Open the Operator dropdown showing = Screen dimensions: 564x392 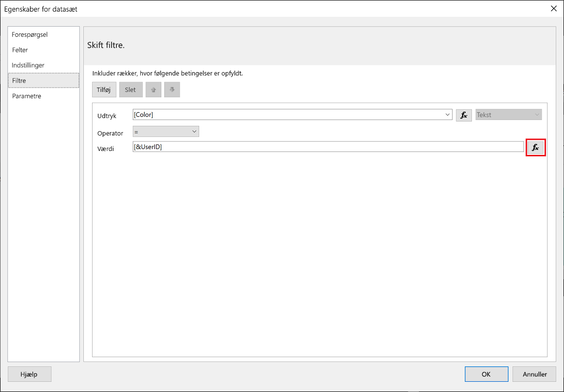194,131
